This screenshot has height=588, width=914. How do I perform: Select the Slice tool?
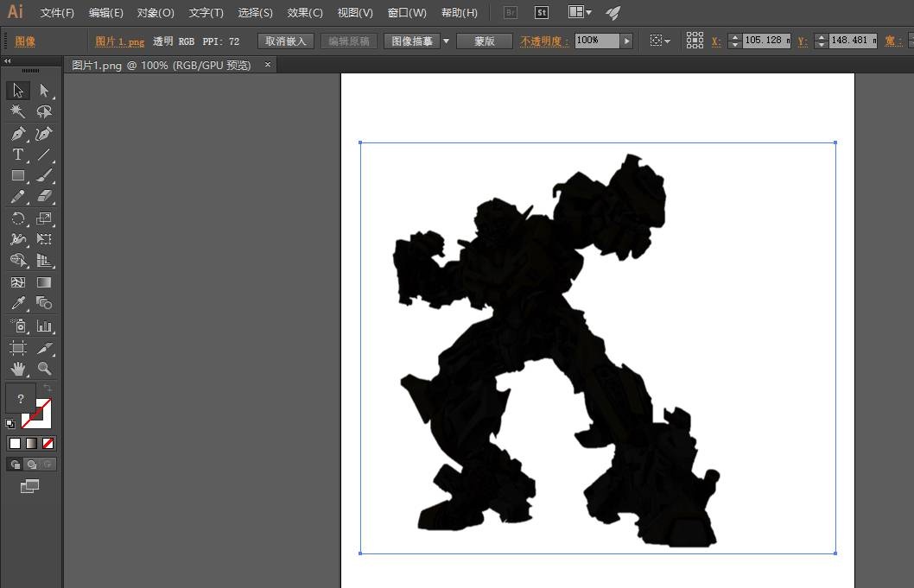44,348
